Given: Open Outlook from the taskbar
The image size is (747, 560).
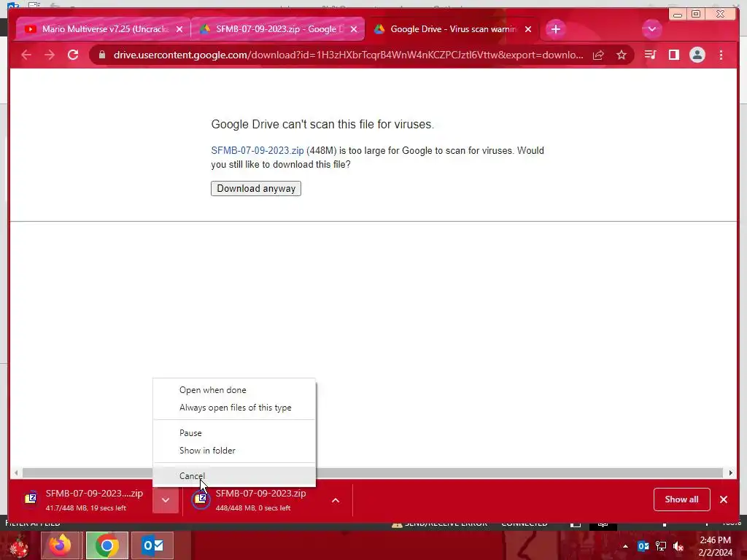Looking at the screenshot, I should pos(153,545).
